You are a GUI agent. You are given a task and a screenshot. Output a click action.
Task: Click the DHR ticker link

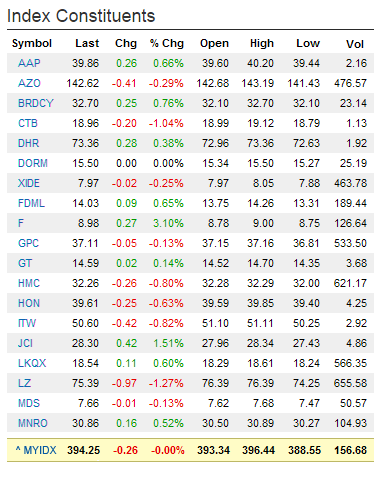(x=28, y=143)
